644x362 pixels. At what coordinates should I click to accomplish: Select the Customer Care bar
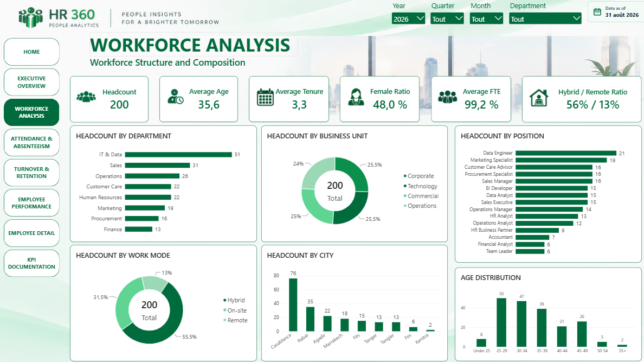pyautogui.click(x=148, y=186)
